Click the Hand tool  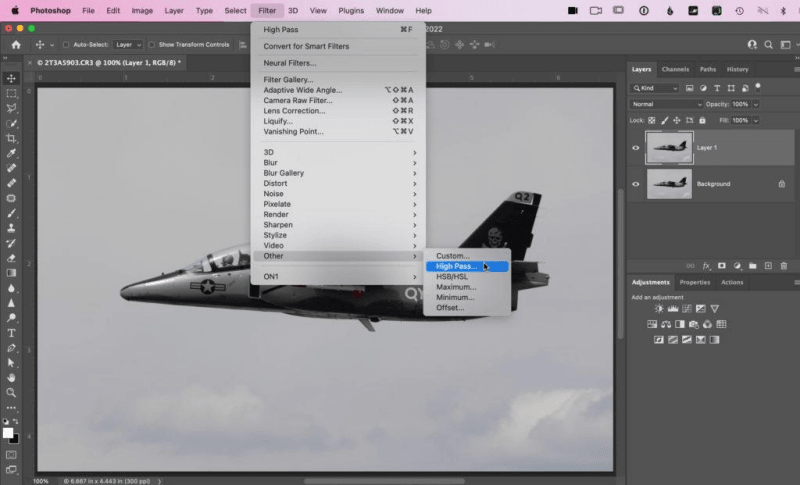11,378
